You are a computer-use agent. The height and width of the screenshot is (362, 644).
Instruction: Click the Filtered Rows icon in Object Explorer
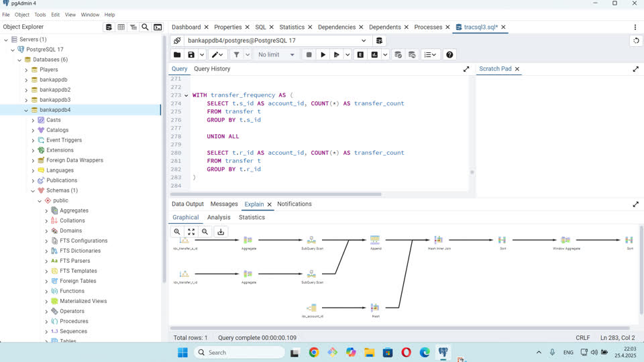coord(133,27)
